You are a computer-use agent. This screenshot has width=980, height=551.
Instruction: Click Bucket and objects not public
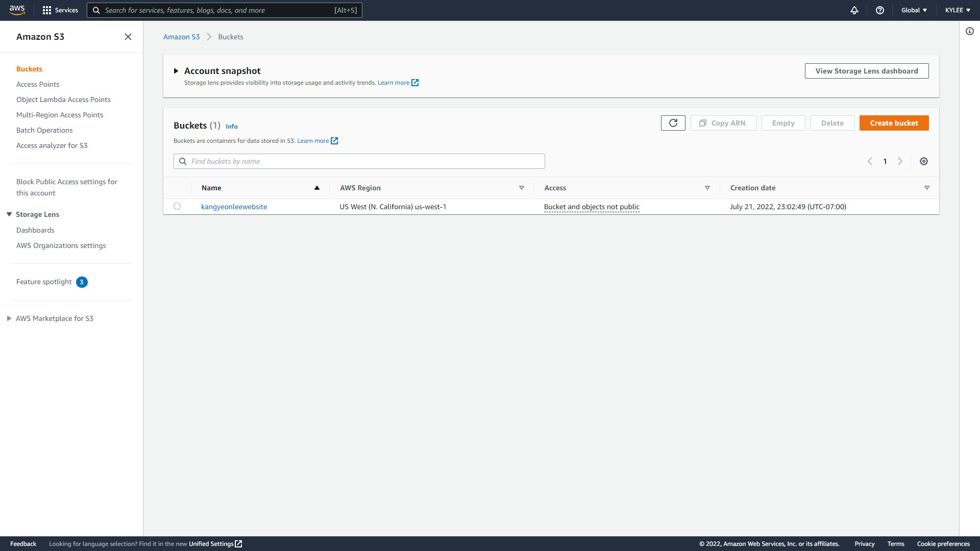click(592, 207)
